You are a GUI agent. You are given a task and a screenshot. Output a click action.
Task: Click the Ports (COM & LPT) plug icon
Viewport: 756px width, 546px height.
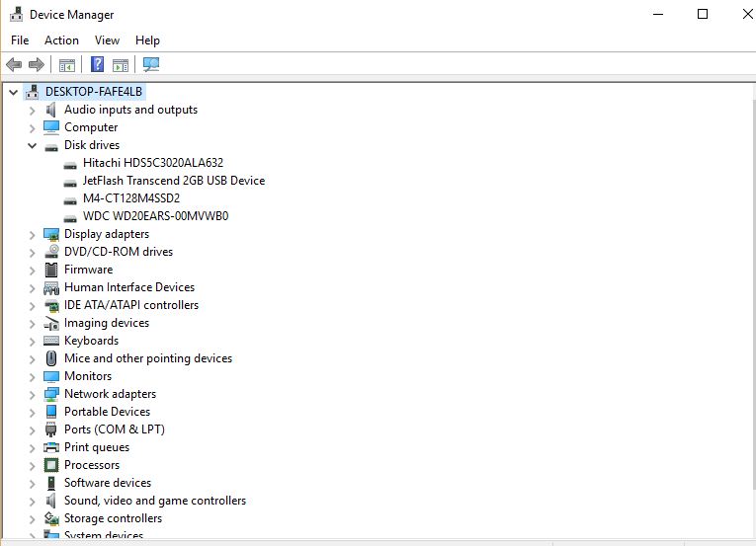click(x=51, y=429)
